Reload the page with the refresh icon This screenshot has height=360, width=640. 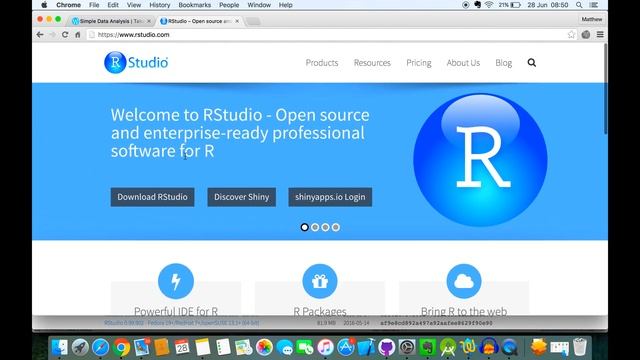[x=65, y=35]
